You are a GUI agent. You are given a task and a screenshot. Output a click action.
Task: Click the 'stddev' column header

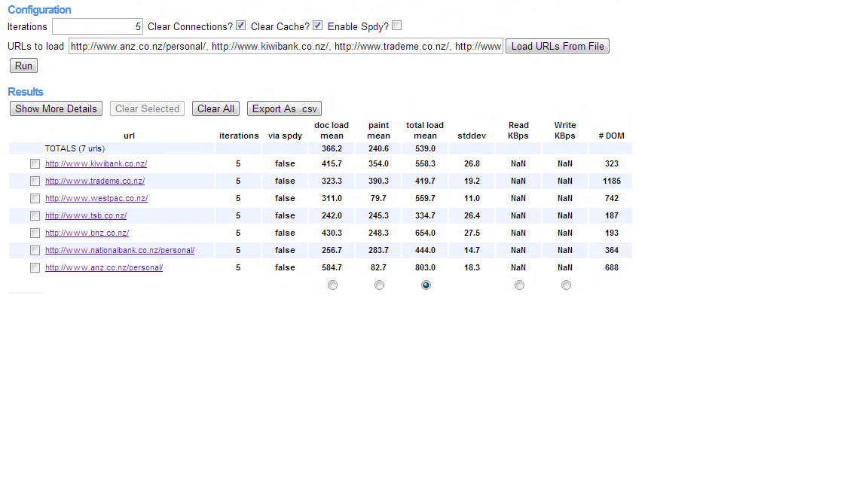click(472, 136)
